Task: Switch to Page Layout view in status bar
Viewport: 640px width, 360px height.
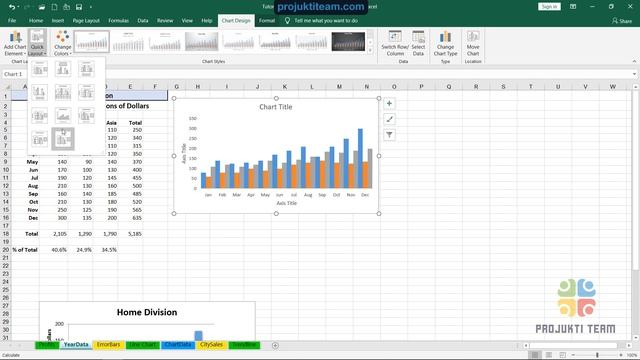Action: pos(549,355)
